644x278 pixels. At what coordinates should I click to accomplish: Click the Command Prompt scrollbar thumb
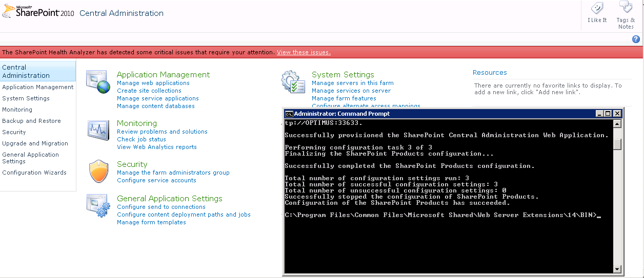617,144
